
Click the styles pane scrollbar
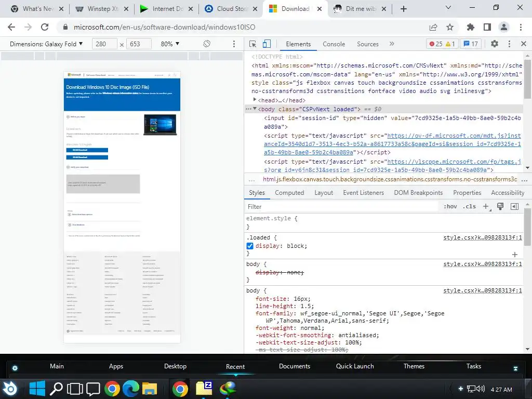[527, 227]
